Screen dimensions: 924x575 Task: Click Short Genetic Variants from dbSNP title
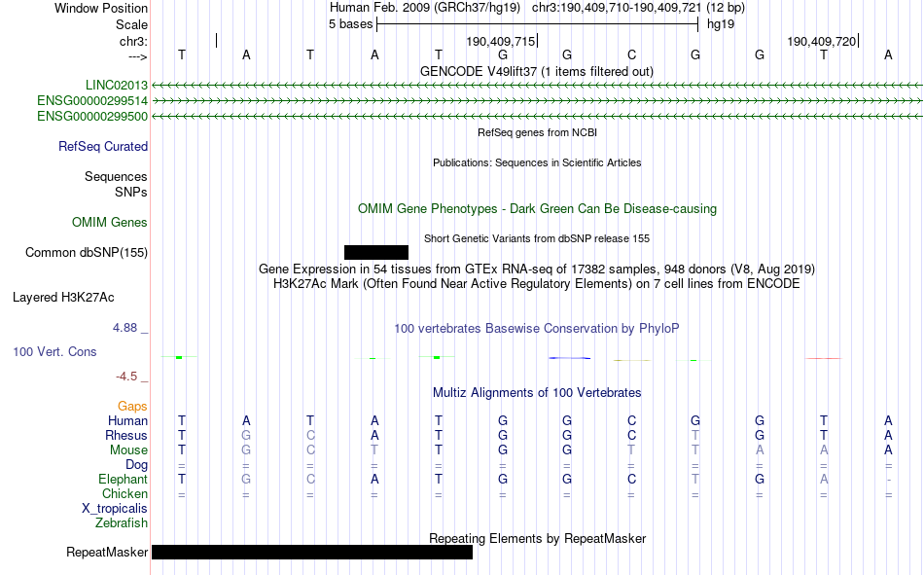click(537, 238)
